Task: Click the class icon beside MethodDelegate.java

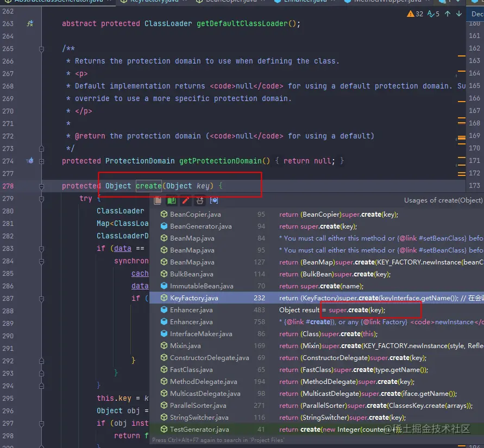Action: [164, 382]
